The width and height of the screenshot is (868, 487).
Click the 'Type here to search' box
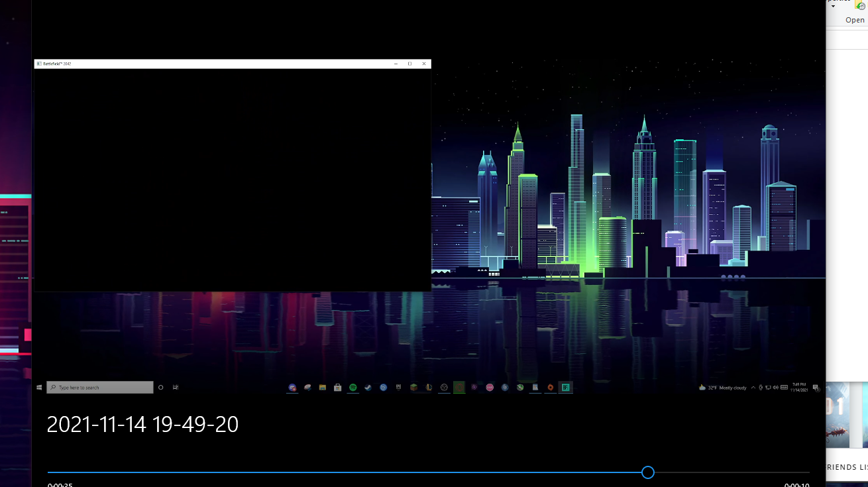click(x=100, y=388)
